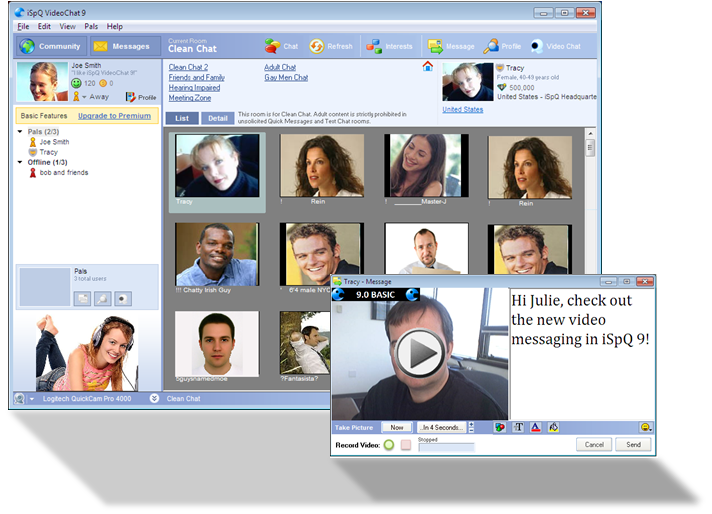Open the Profile toolbar item with magnifier
The image size is (712, 514).
click(x=502, y=46)
